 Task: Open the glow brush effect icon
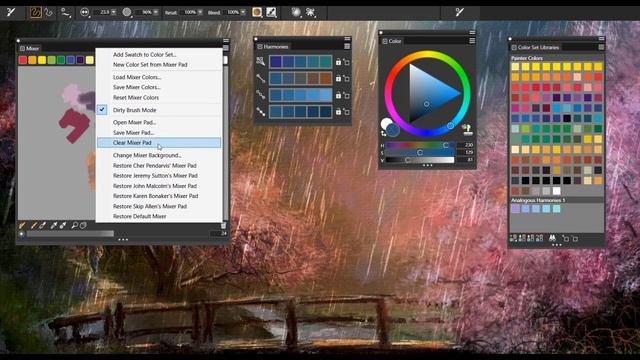(296, 12)
